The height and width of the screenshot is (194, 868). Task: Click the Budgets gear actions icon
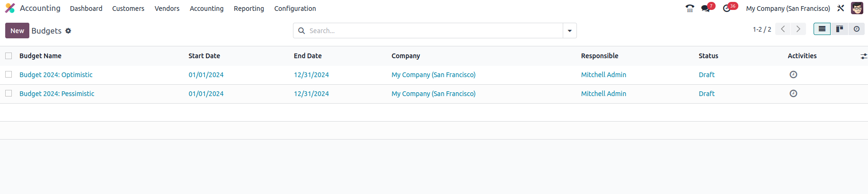68,31
